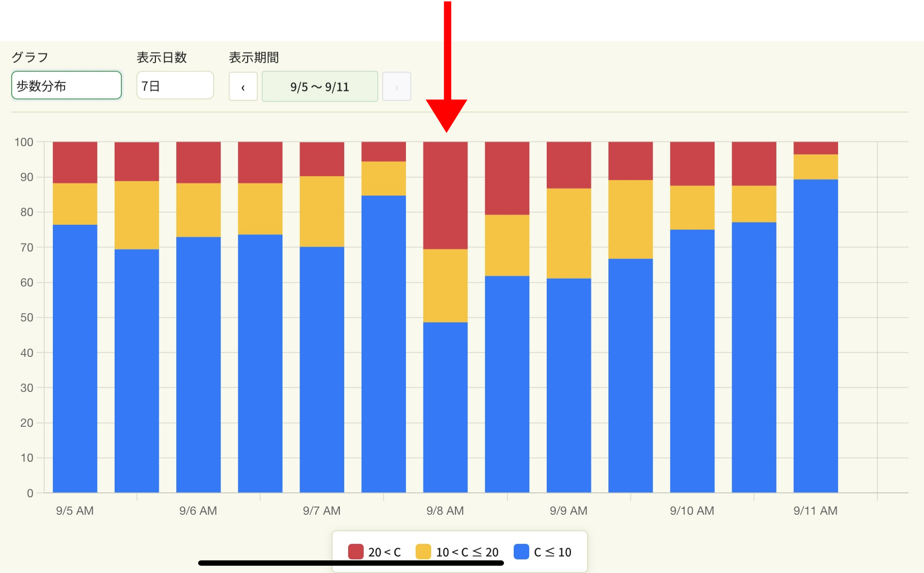Expand the 7日 display days selector
Viewport: 924px width, 573px height.
[x=175, y=85]
